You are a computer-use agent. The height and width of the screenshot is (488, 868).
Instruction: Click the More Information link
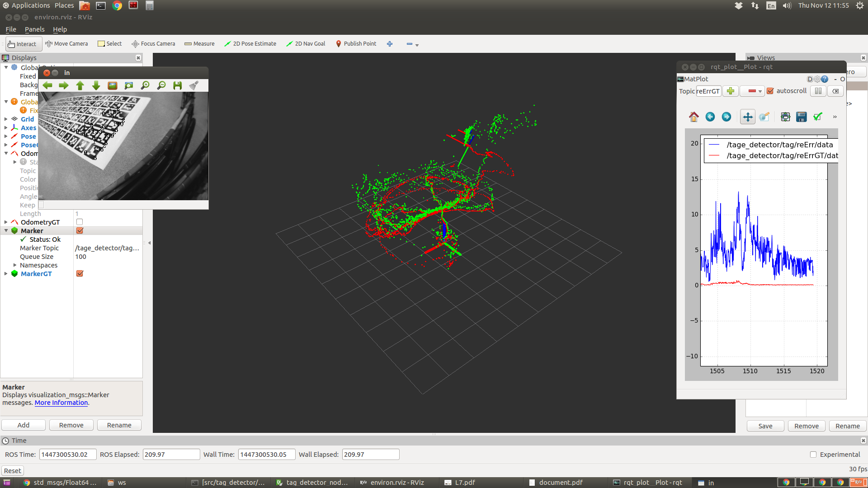point(61,403)
